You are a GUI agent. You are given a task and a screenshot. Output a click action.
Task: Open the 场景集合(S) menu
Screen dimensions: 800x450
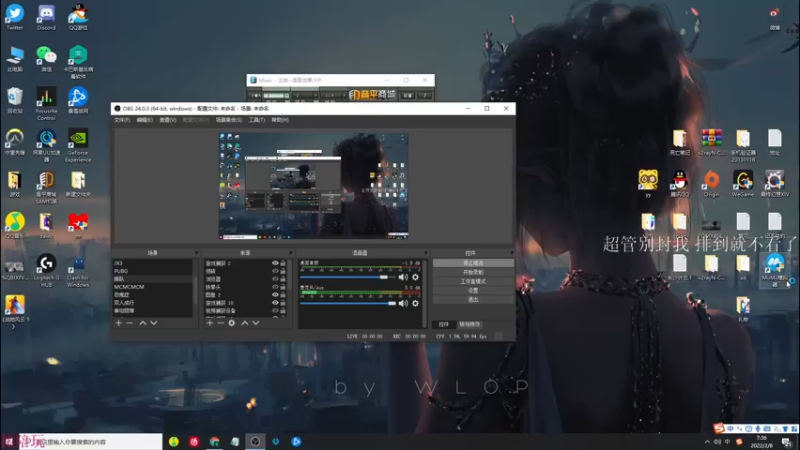coord(229,120)
